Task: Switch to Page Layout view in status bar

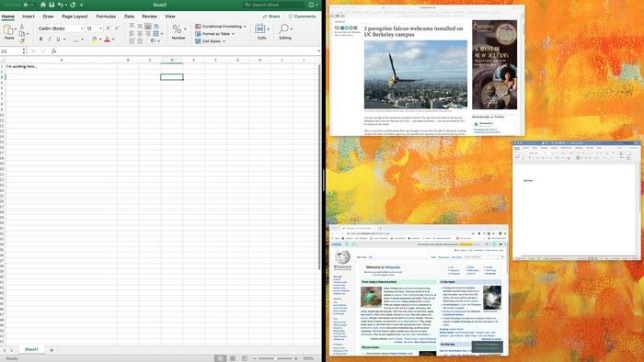Action: (233, 358)
